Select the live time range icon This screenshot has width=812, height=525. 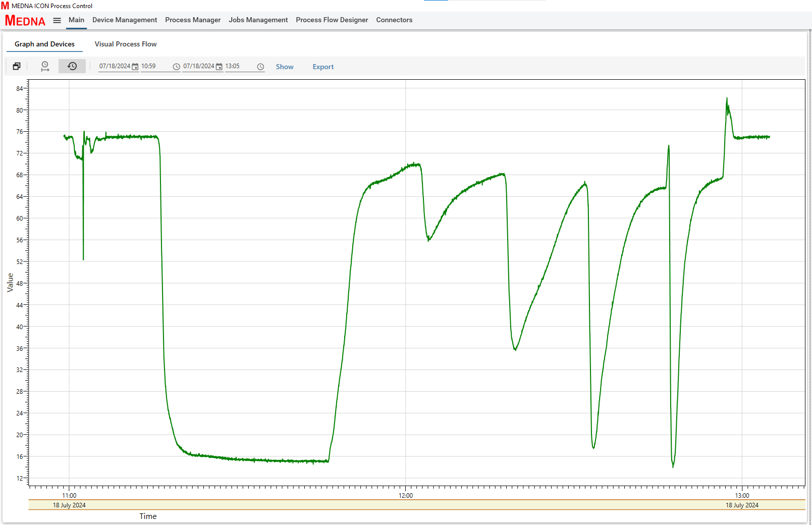45,66
